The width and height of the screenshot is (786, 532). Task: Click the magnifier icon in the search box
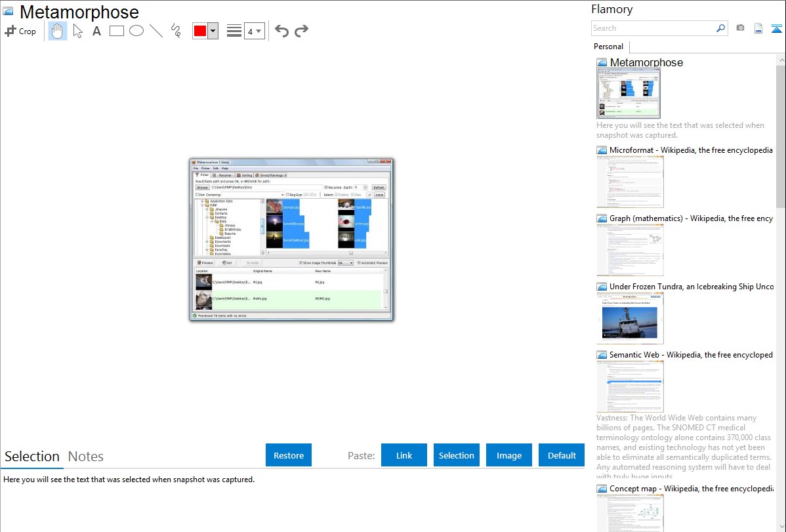coord(720,28)
